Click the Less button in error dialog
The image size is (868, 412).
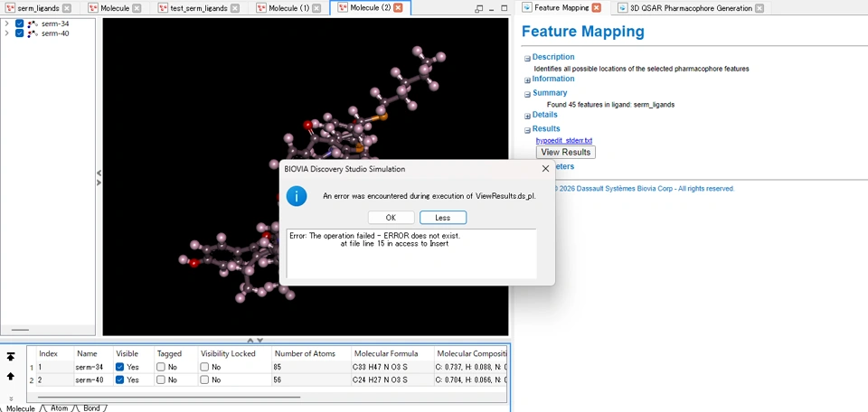click(x=443, y=218)
